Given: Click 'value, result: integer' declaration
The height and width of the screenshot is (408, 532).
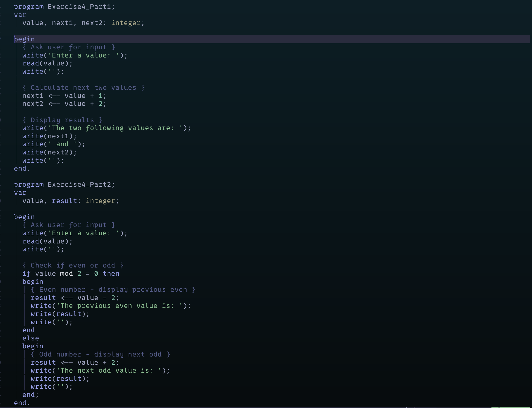Looking at the screenshot, I should pyautogui.click(x=70, y=201).
